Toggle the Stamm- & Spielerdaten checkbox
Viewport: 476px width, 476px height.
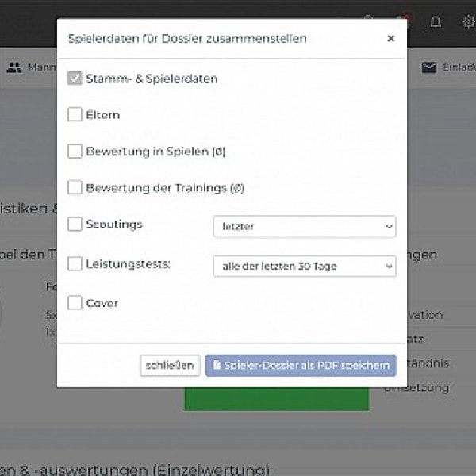tap(75, 79)
